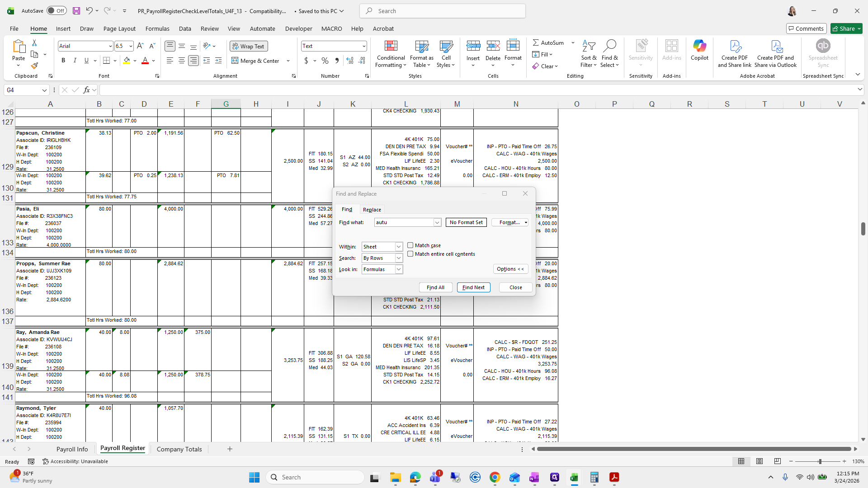868x488 pixels.
Task: Enable the Match case checkbox
Action: click(x=410, y=245)
